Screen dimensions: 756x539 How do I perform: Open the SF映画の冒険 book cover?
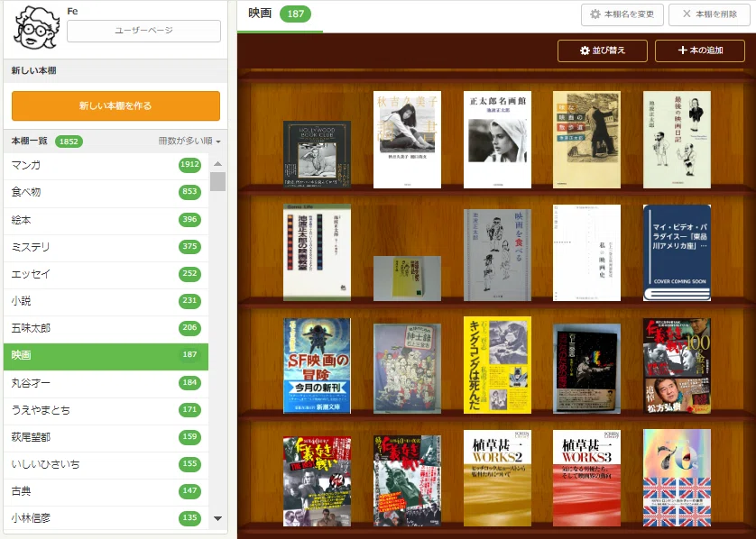(317, 366)
